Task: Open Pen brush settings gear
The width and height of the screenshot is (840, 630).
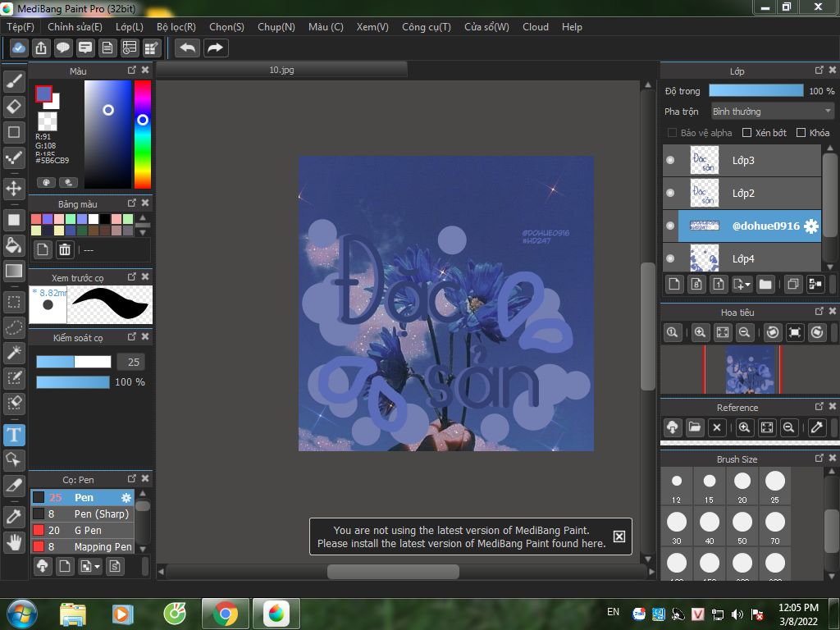Action: (126, 498)
